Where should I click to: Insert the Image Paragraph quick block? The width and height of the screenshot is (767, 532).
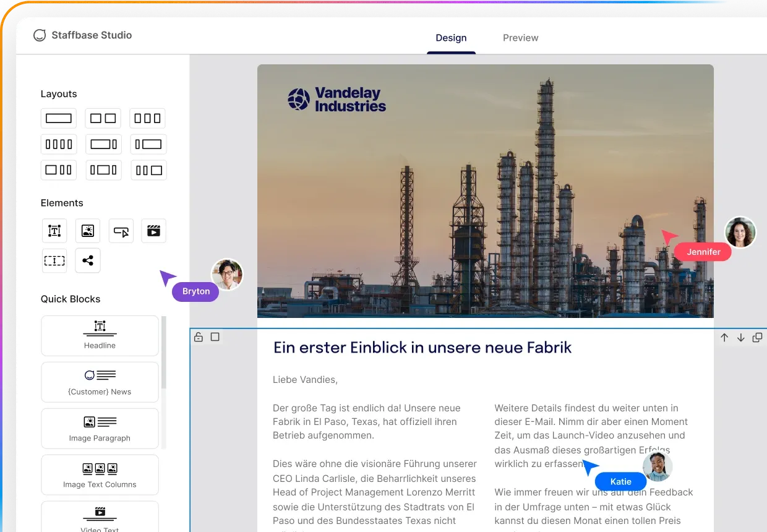click(x=99, y=428)
